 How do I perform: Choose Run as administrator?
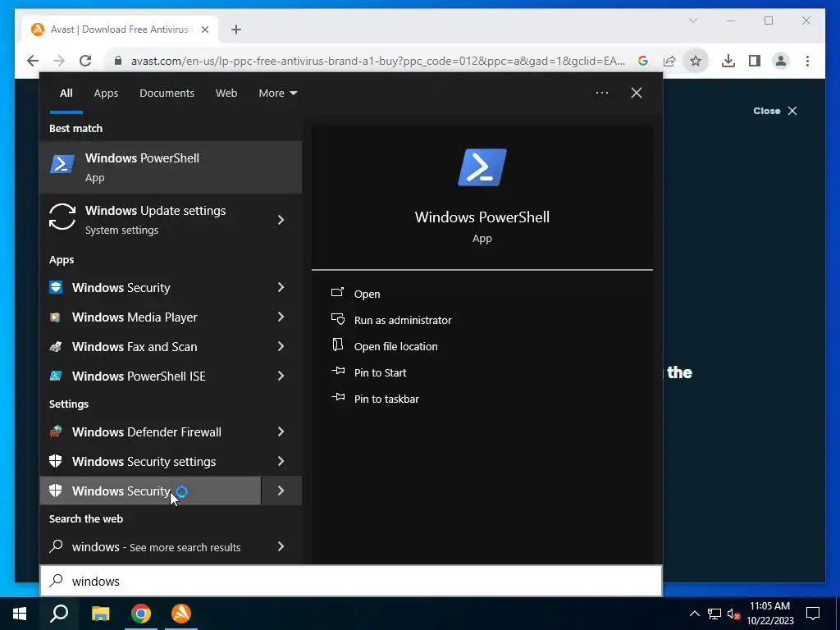tap(403, 321)
